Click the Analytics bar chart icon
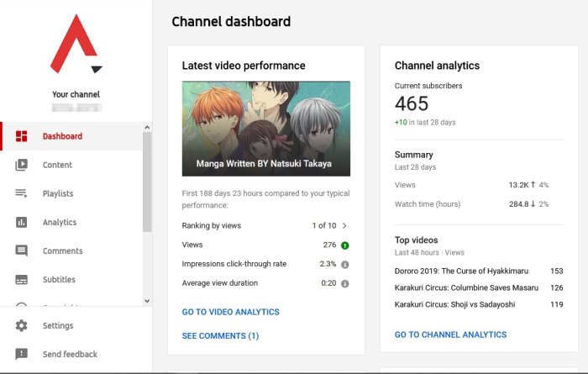588x374 pixels. pos(21,222)
